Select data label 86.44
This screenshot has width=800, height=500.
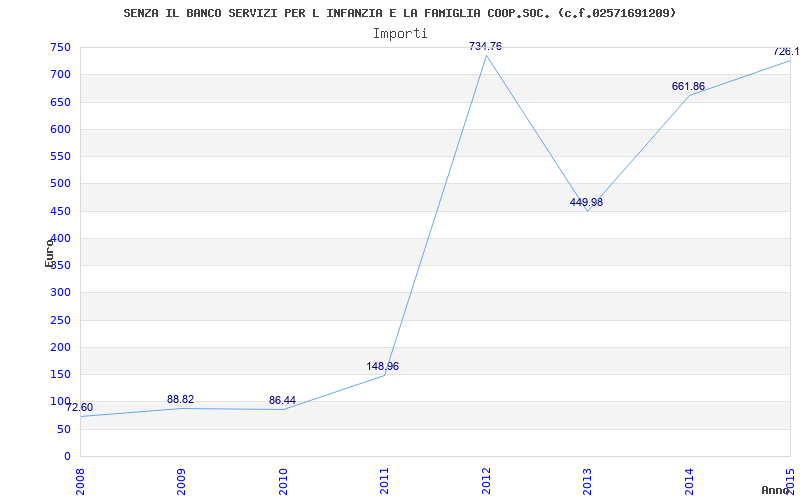[282, 401]
